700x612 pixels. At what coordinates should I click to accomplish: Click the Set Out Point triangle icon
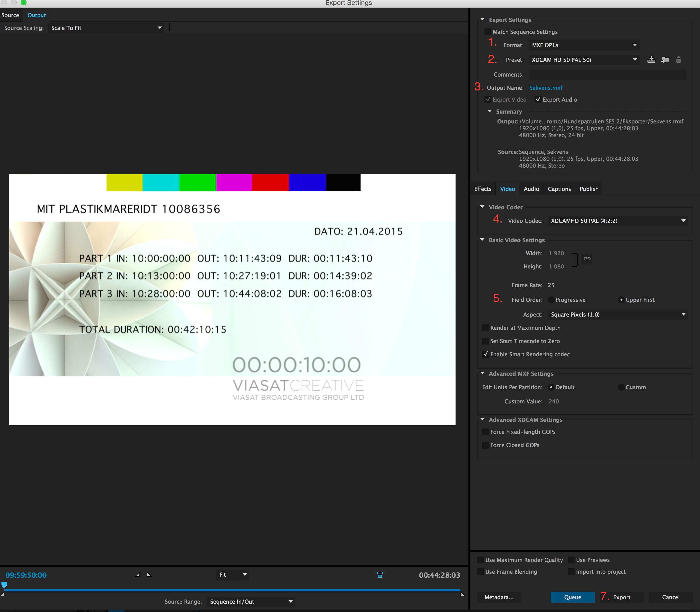click(149, 575)
